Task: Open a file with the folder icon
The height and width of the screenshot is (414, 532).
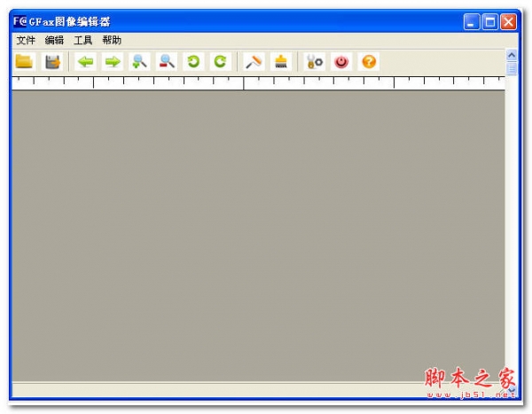Action: [24, 62]
